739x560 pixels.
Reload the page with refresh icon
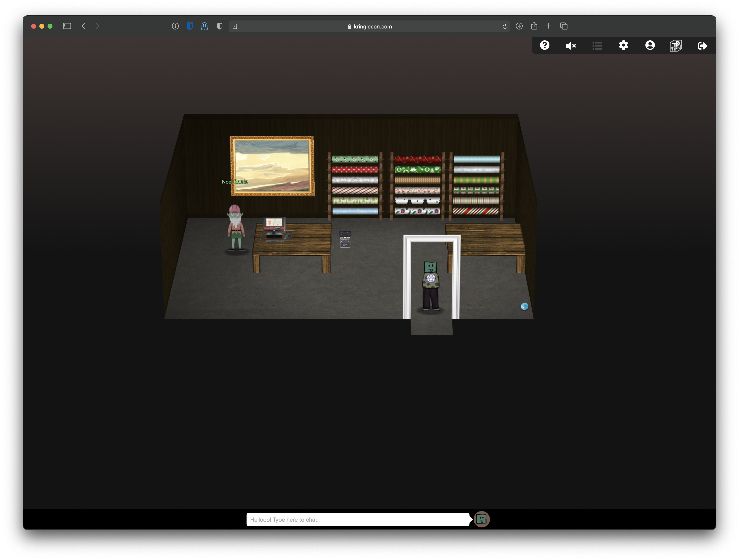[x=505, y=26]
